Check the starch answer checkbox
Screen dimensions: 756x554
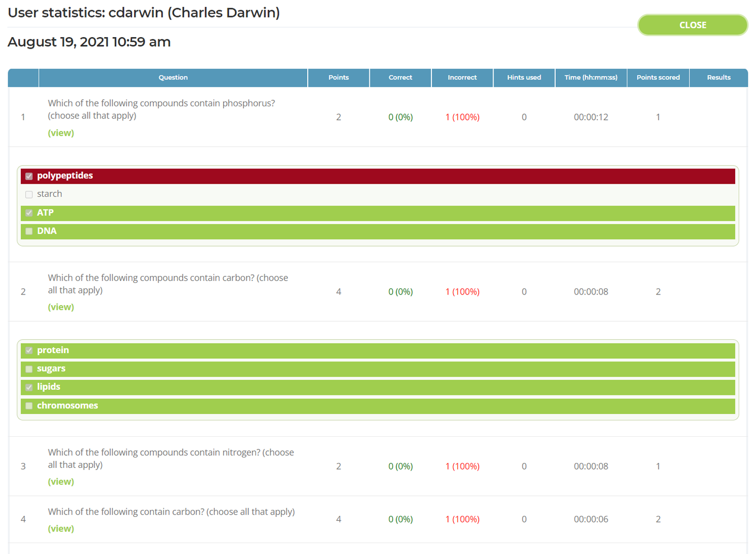tap(29, 195)
